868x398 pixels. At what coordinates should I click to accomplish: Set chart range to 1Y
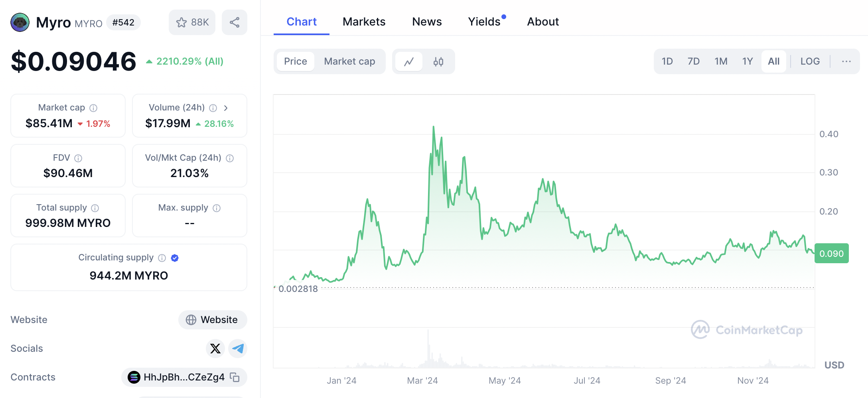748,61
